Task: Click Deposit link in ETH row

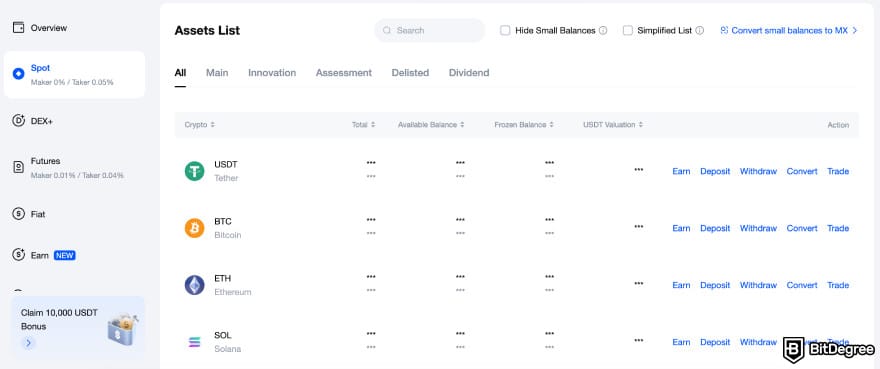Action: click(x=715, y=285)
